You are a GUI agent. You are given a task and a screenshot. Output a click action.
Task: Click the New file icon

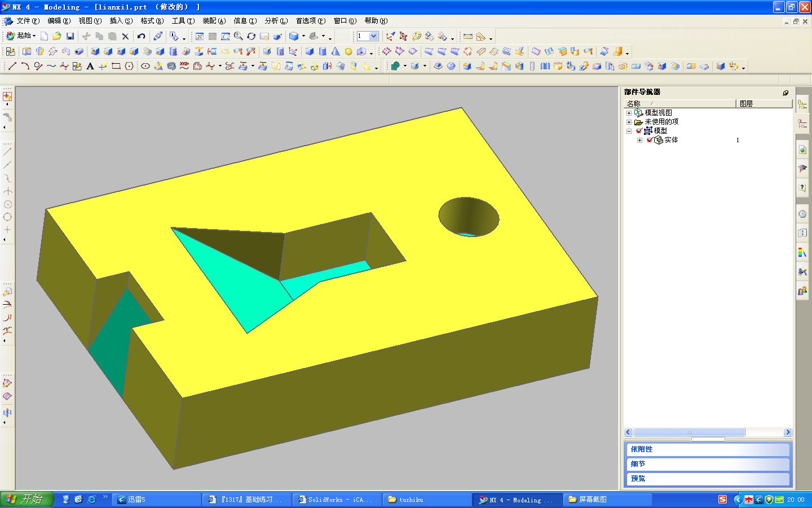coord(44,36)
